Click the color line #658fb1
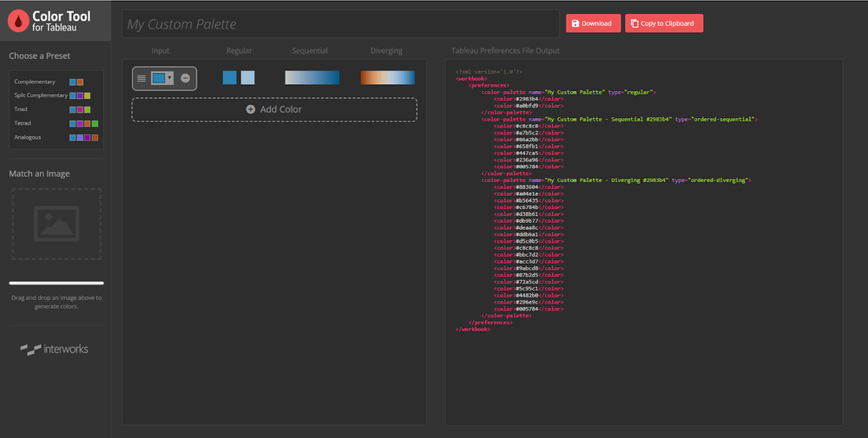This screenshot has height=438, width=868. pos(529,147)
